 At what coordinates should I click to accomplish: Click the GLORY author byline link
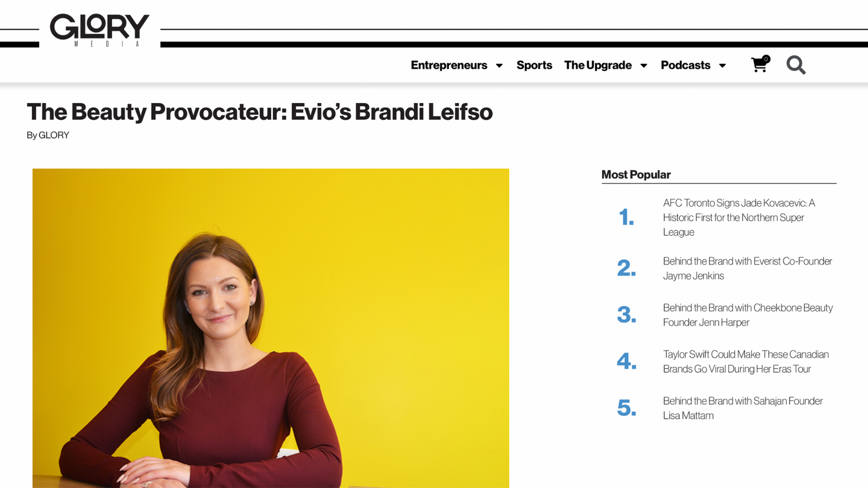pos(54,135)
